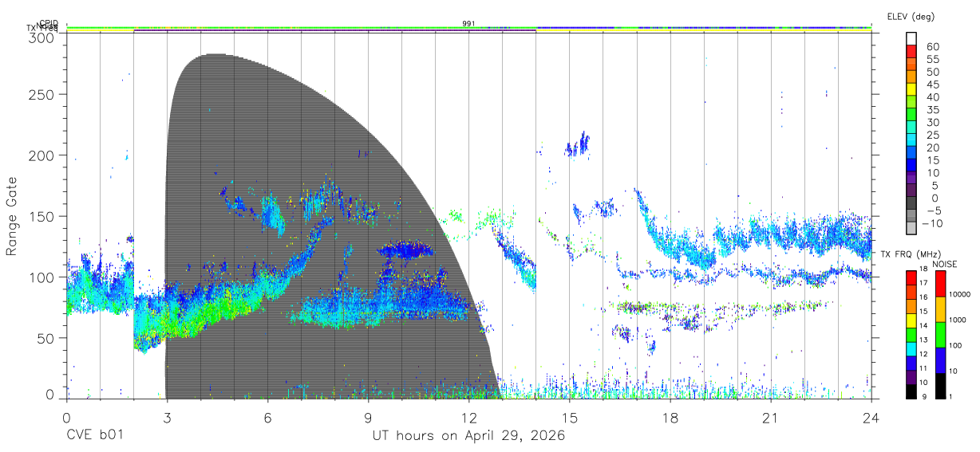Image resolution: width=980 pixels, height=452 pixels.
Task: Click the white top swatch of the ELEV colorbar
Action: tap(912, 39)
